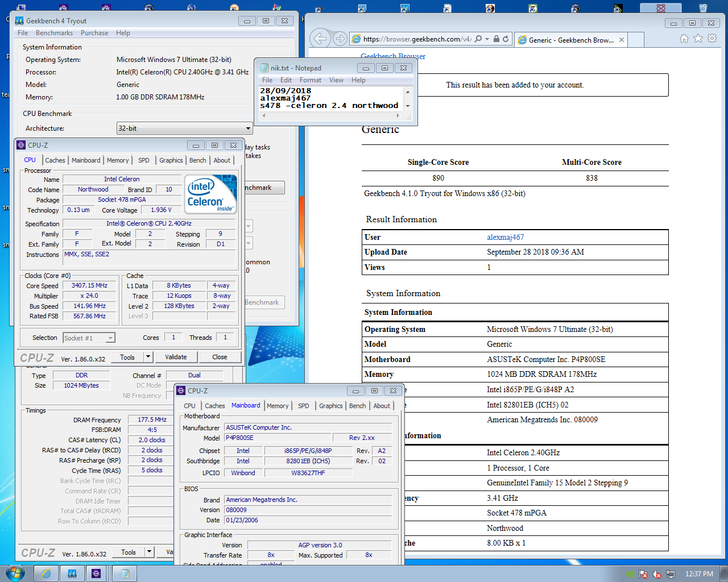Expand the address bar autocomplete dropdown
Screen dimensions: 728x582
click(487, 39)
